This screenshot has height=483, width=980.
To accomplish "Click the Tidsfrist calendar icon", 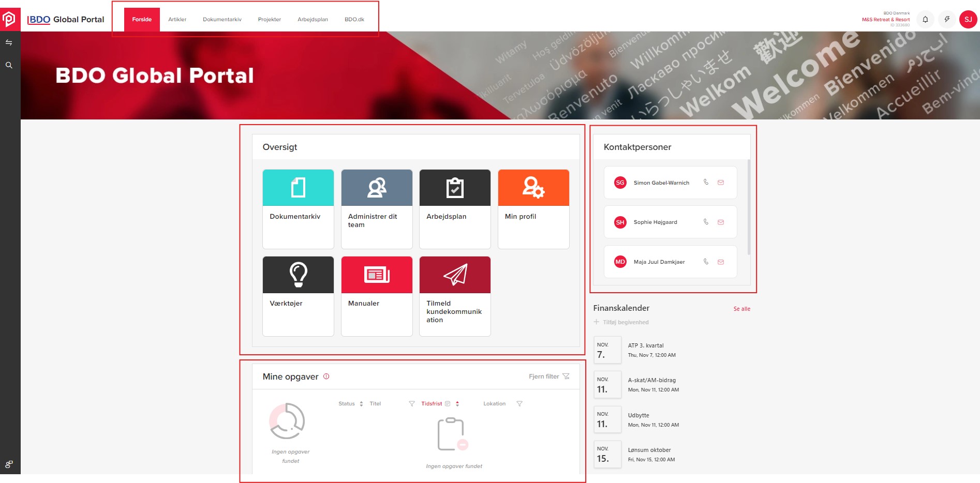I will [x=448, y=404].
